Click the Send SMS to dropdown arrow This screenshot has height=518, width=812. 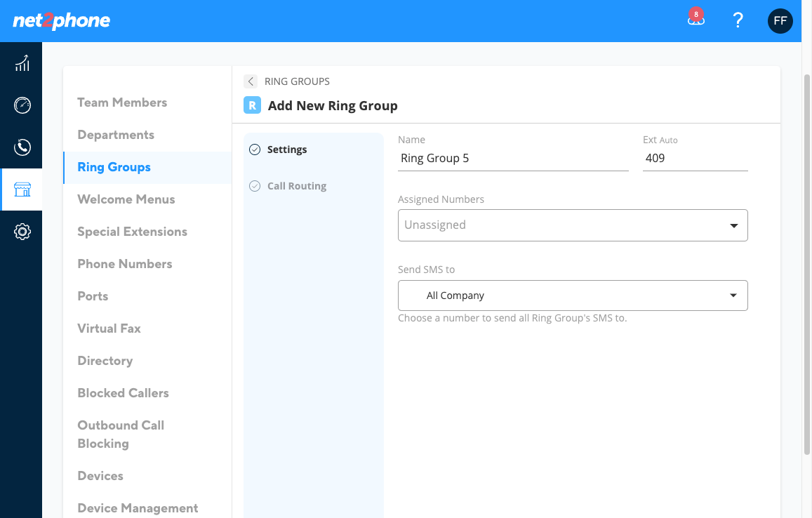[733, 295]
